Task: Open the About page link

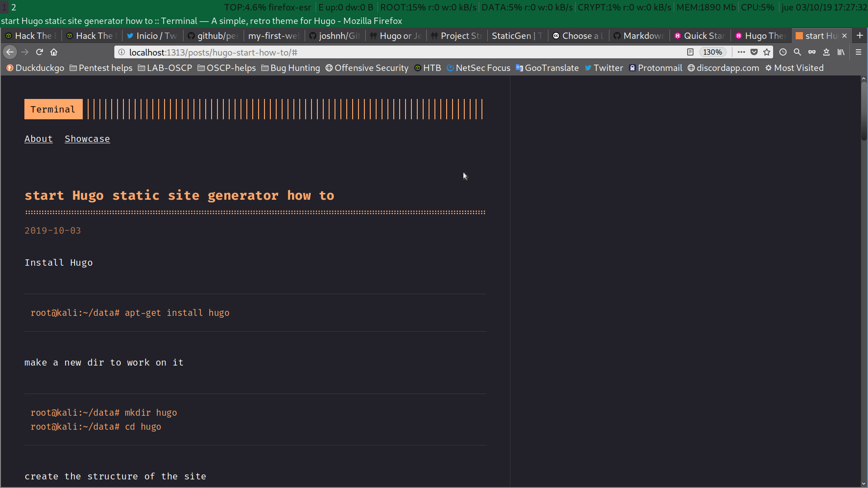Action: coord(38,139)
